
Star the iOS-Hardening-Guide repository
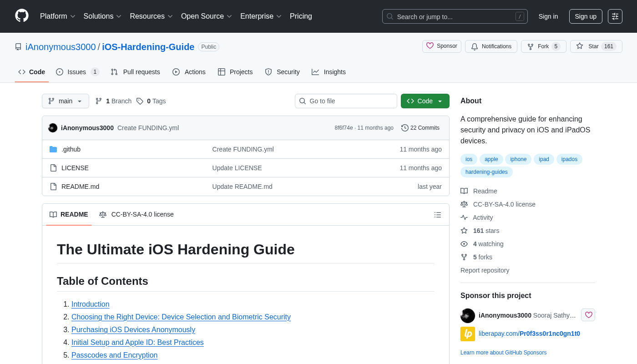596,46
